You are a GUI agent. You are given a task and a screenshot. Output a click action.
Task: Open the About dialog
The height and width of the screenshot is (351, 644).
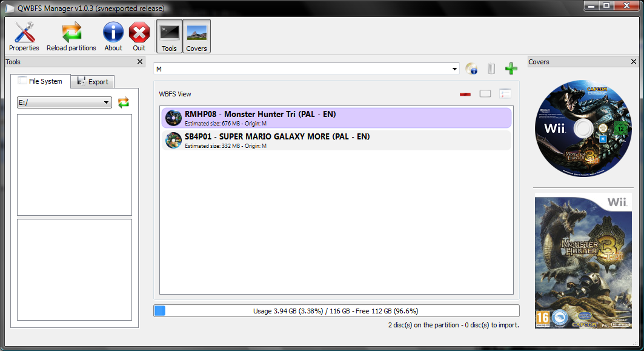pyautogui.click(x=113, y=36)
